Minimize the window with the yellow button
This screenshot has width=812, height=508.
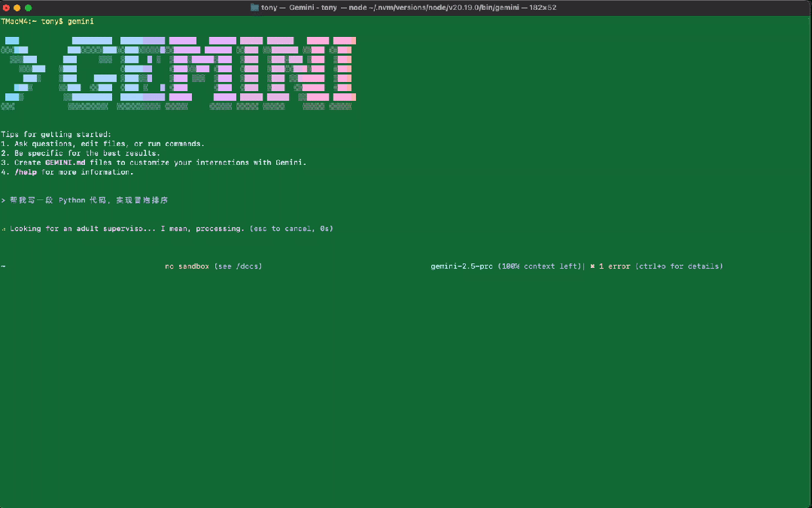(x=17, y=8)
